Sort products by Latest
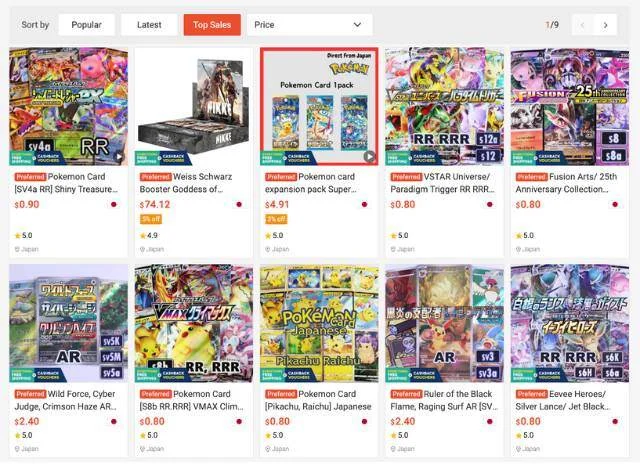640x465 pixels. [x=149, y=25]
